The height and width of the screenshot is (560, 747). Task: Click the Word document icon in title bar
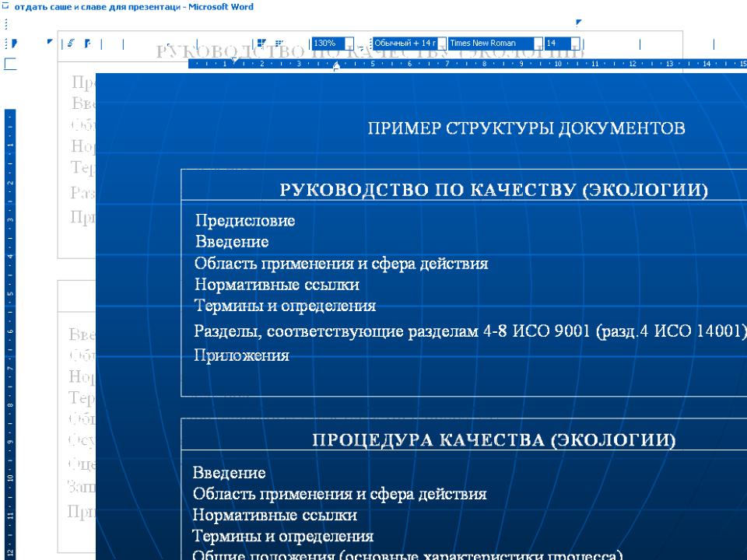click(x=5, y=6)
